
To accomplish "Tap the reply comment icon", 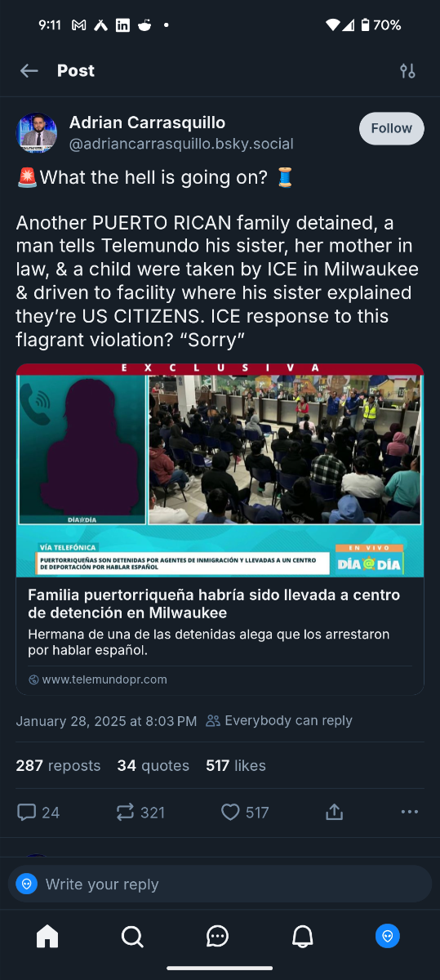I will pos(38,812).
